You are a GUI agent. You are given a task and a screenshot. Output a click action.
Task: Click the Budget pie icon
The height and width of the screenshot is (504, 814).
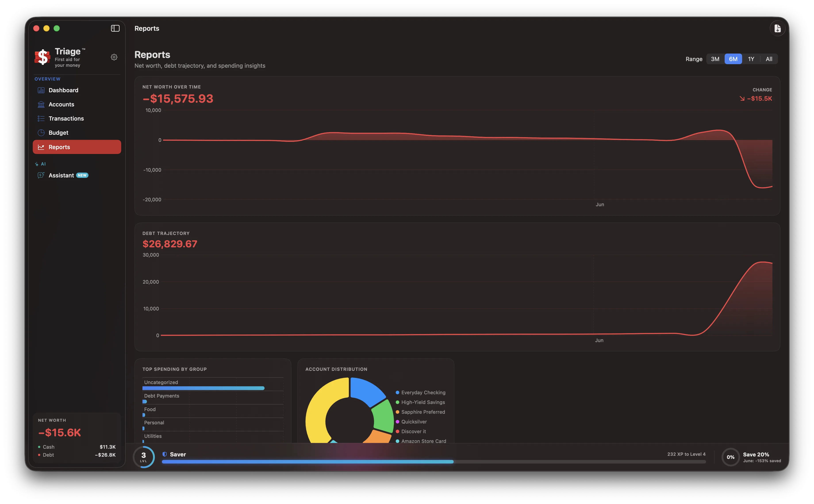coord(41,133)
